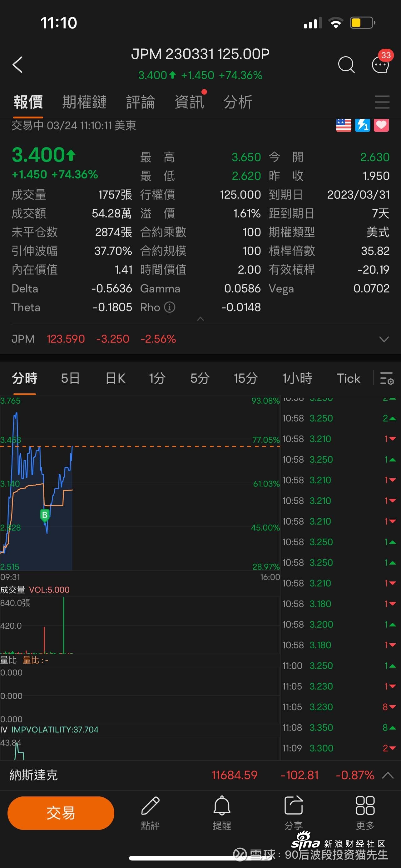Tap the blue lightning quote-level icon
The image size is (401, 868).
coord(363,125)
